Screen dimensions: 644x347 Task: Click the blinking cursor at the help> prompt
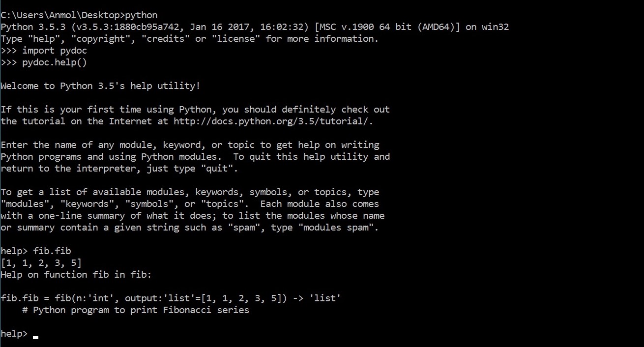coord(35,337)
